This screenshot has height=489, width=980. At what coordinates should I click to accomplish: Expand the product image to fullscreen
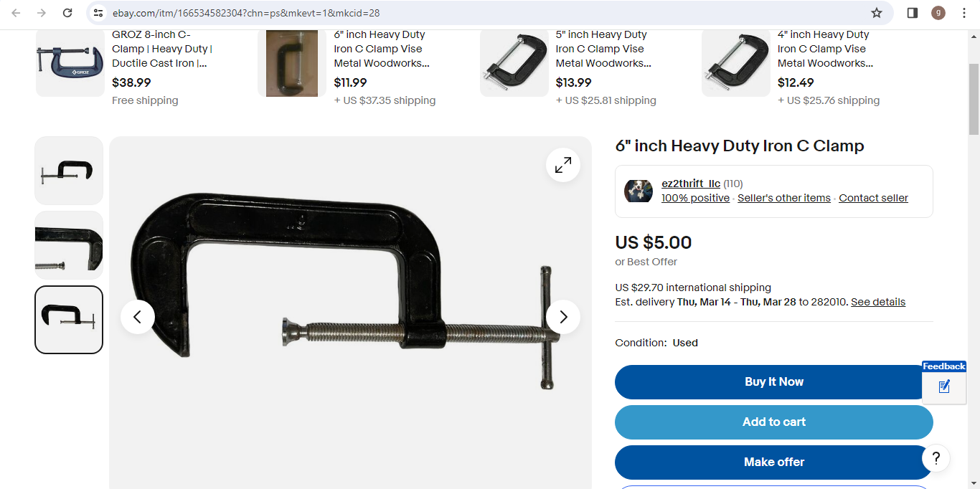[x=563, y=165]
